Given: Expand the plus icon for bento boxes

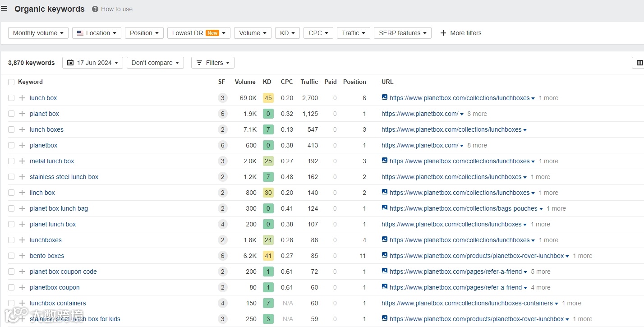Looking at the screenshot, I should pyautogui.click(x=22, y=256).
